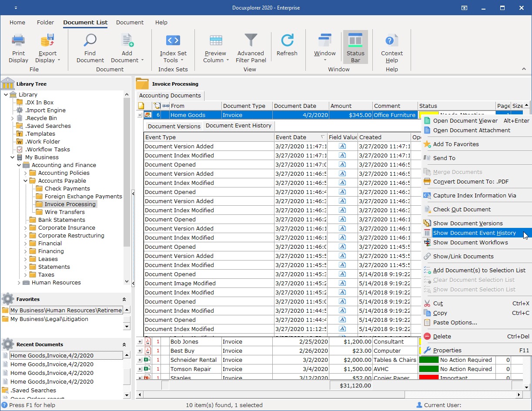Image resolution: width=532 pixels, height=411 pixels.
Task: Expand the Human Resources tree folder
Action: click(19, 283)
